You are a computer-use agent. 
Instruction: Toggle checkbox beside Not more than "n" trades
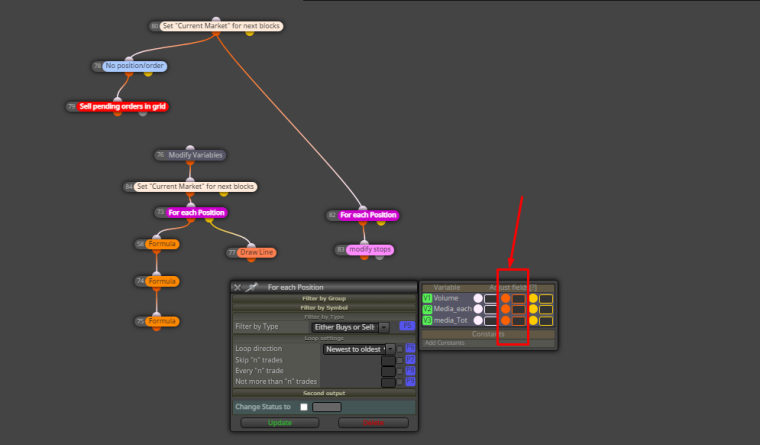[400, 382]
